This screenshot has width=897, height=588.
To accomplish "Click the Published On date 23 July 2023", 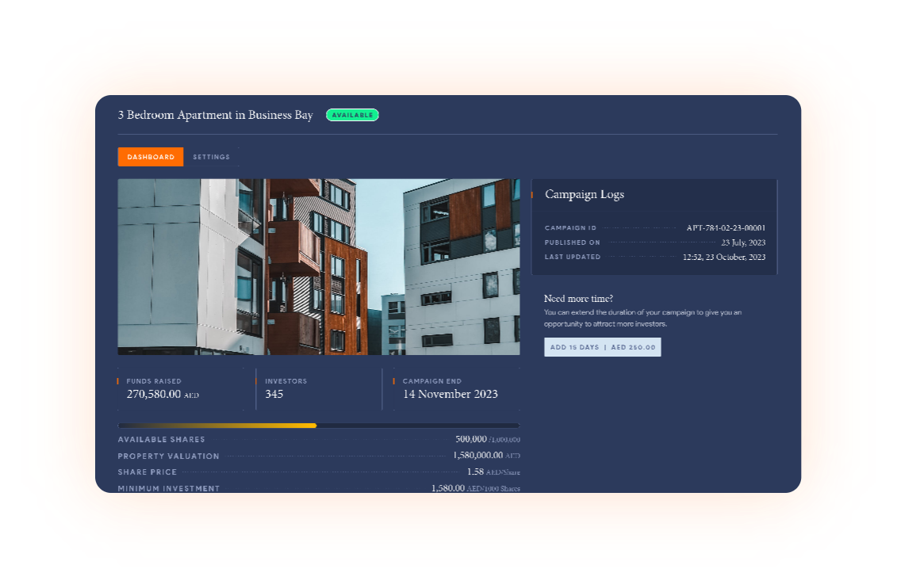I will point(746,242).
